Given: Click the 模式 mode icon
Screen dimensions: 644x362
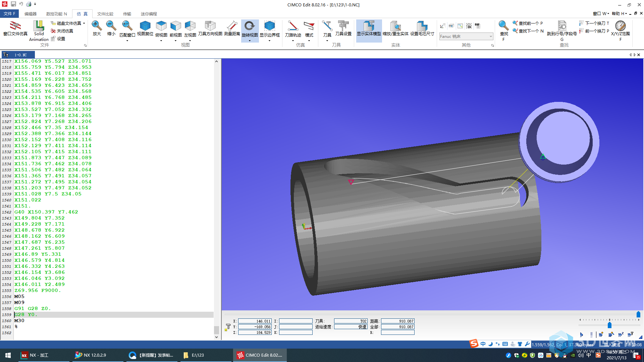Looking at the screenshot, I should click(309, 28).
